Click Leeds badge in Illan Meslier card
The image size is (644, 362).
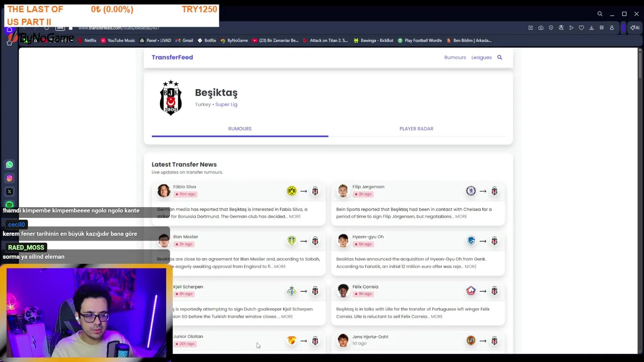(291, 241)
